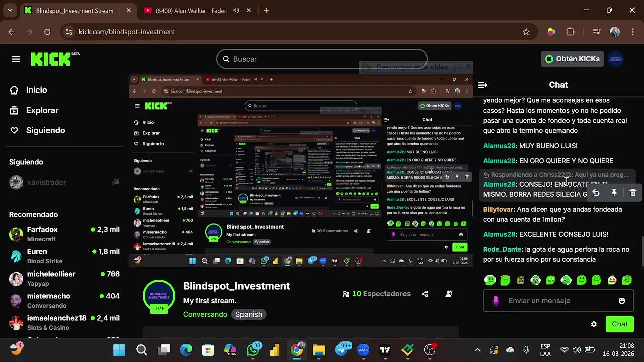Open Explorar in the sidebar
Image resolution: width=644 pixels, height=362 pixels.
(x=42, y=110)
